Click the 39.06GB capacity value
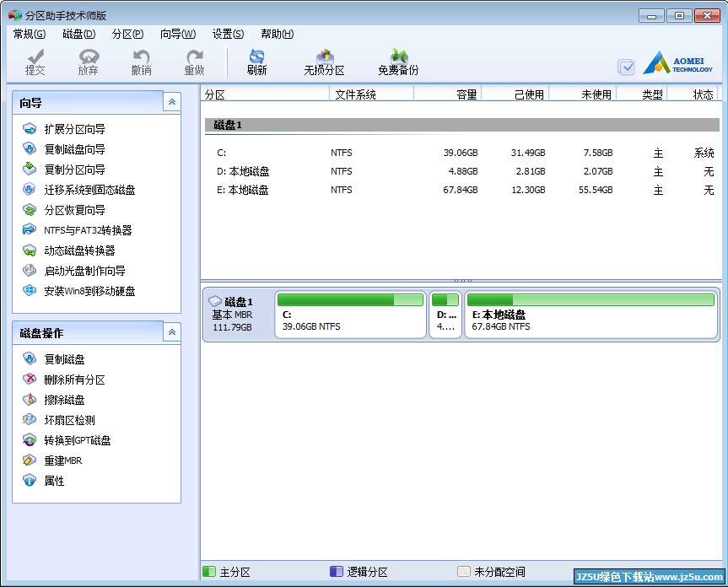728x587 pixels. tap(460, 153)
